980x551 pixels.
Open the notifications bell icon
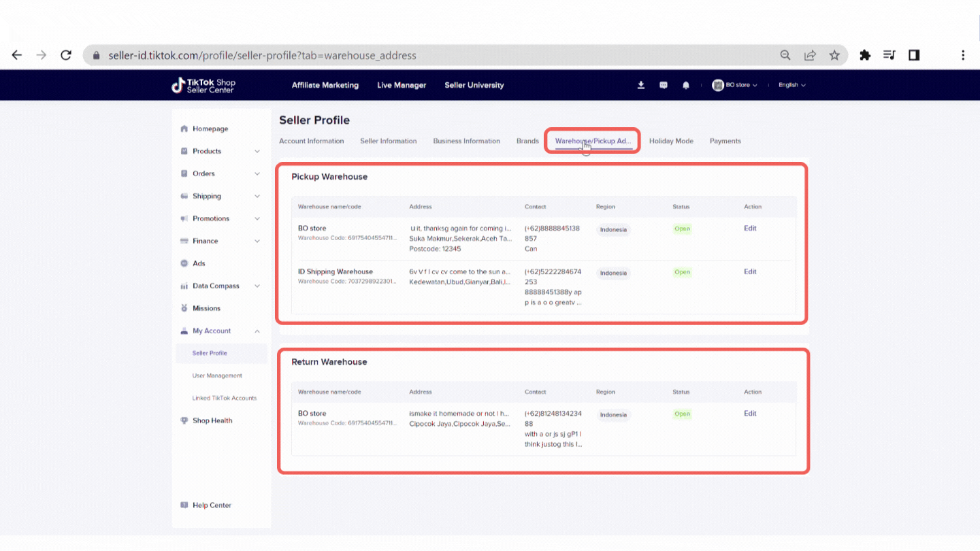(686, 85)
